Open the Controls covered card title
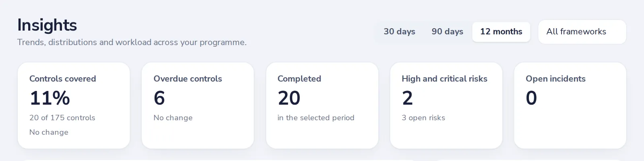Screen dimensions: 644x161 click(x=63, y=79)
